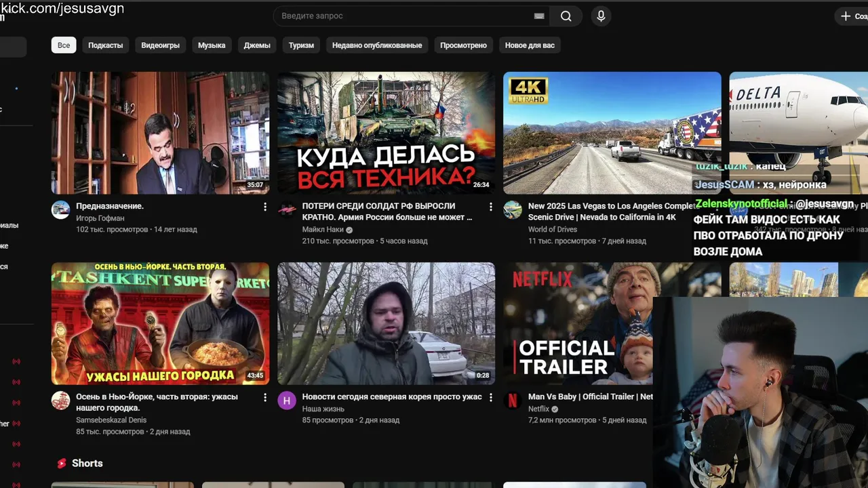Open the 4K Ultra HD highway thumbnail
868x488 pixels.
click(612, 133)
